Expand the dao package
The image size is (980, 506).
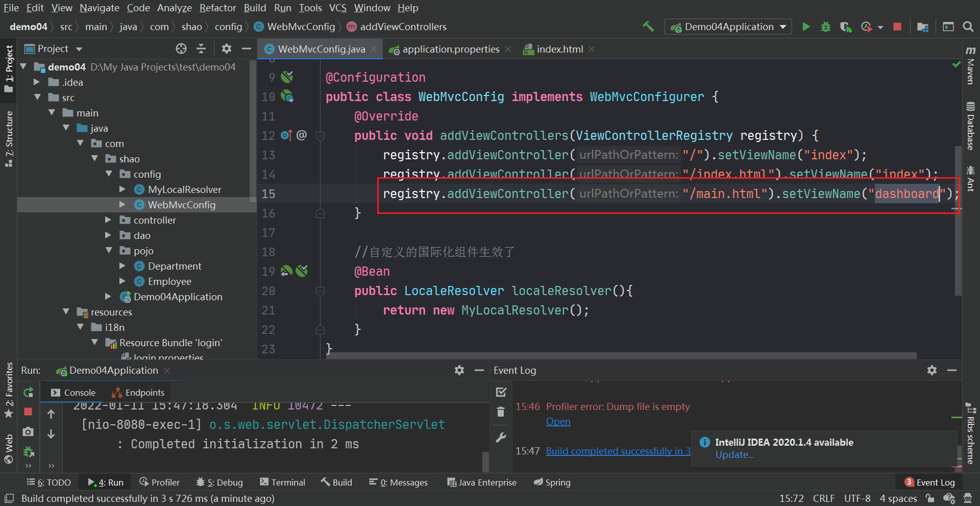pyautogui.click(x=108, y=235)
